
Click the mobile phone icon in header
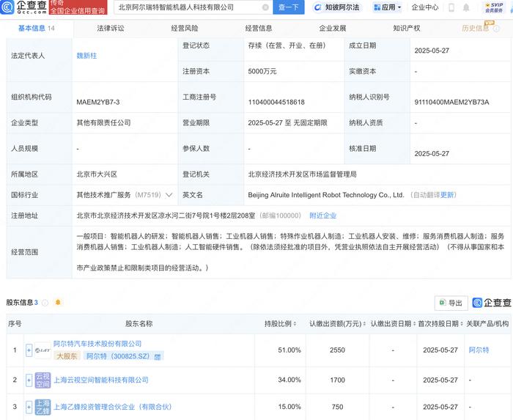coord(451,7)
